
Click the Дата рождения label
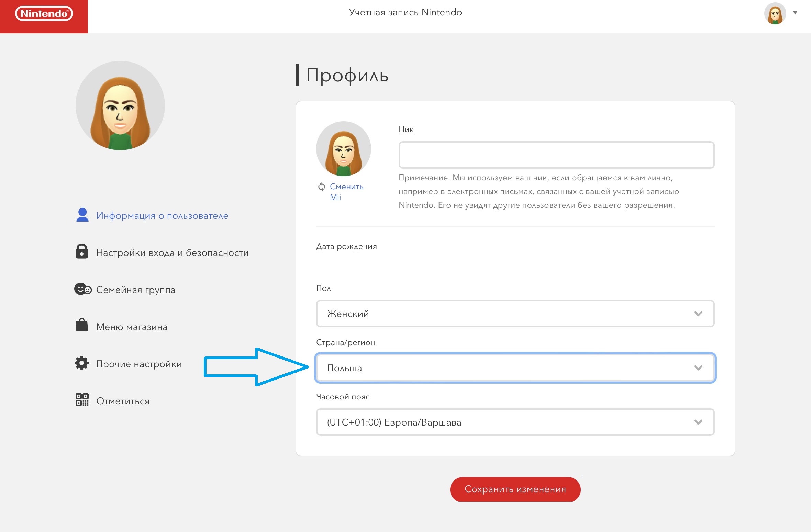click(x=346, y=247)
